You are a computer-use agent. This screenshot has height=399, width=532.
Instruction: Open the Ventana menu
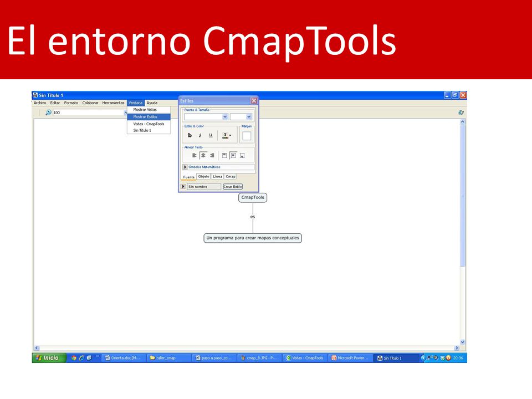click(136, 103)
